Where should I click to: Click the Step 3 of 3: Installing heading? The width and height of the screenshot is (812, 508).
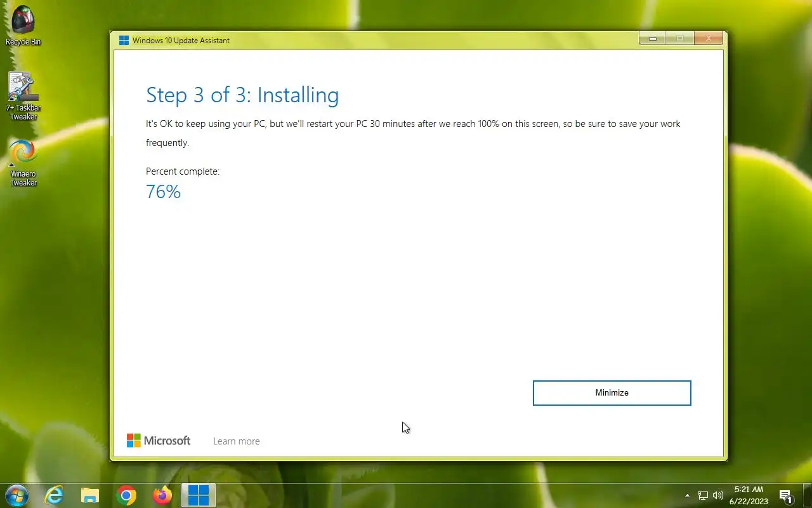click(242, 95)
